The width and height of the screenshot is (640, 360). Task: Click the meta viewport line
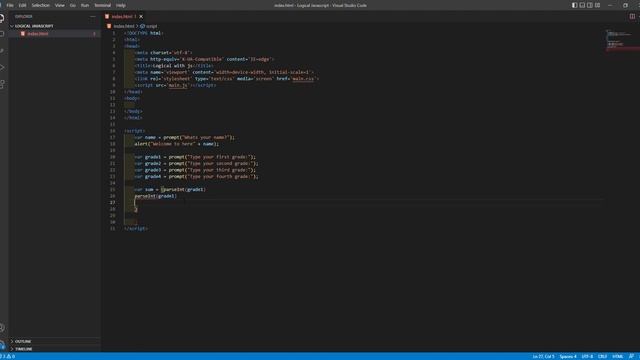(224, 72)
